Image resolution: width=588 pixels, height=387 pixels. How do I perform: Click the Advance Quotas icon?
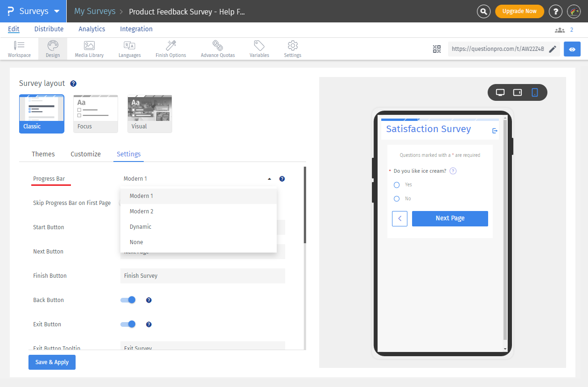click(x=217, y=48)
